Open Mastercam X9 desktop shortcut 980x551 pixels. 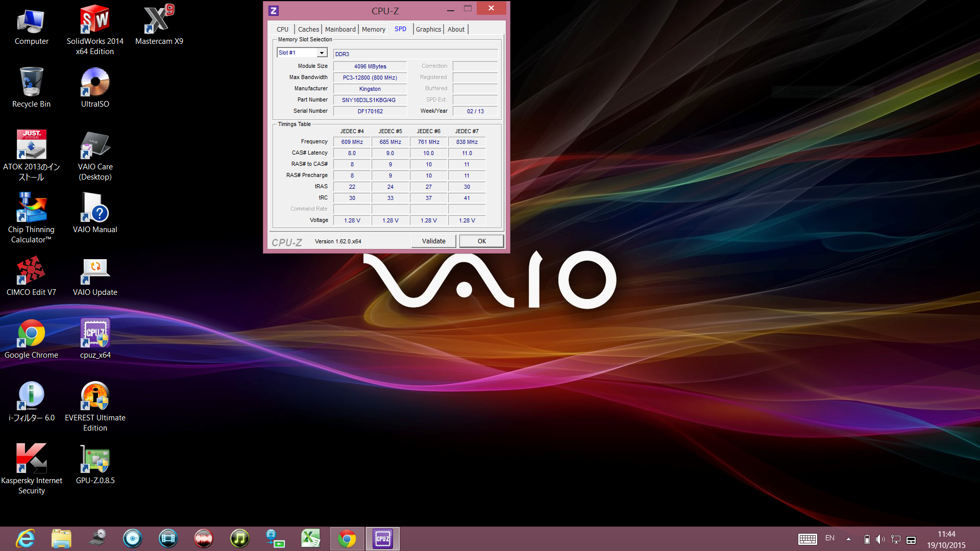[159, 24]
